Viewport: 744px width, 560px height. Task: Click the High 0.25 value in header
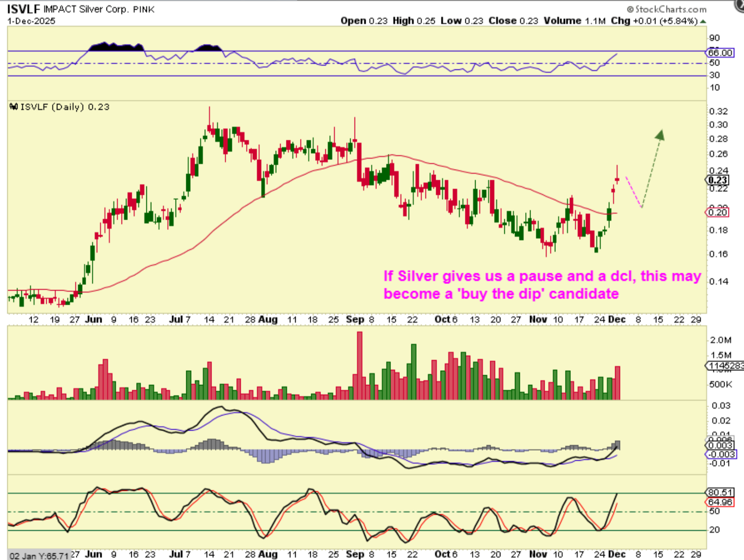[414, 21]
